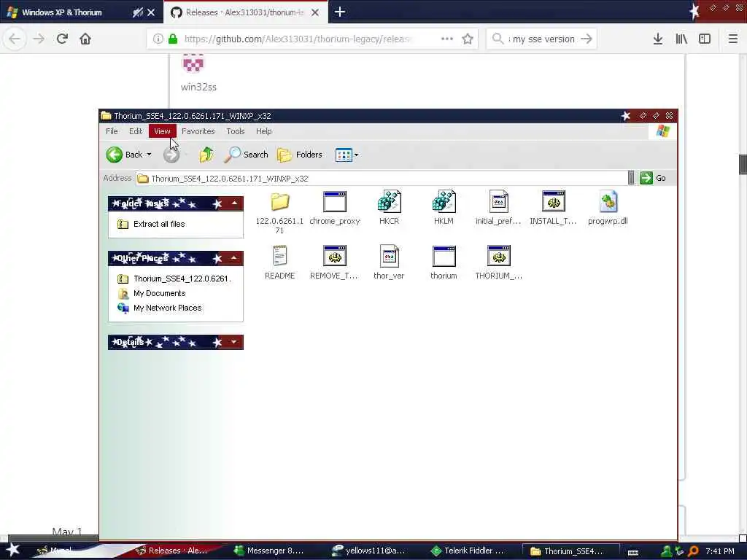Open the 122.0.6261.171 folder
This screenshot has height=560, width=747.
(279, 202)
